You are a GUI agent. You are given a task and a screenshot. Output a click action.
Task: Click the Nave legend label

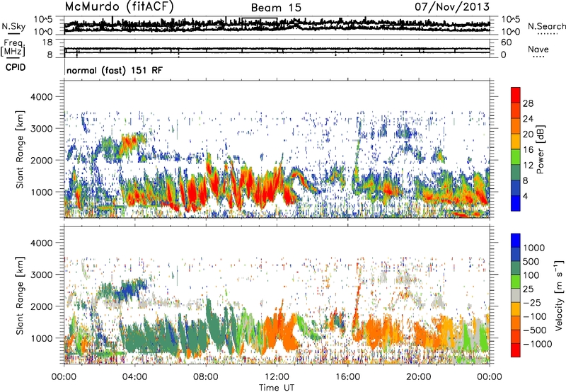tap(538, 49)
